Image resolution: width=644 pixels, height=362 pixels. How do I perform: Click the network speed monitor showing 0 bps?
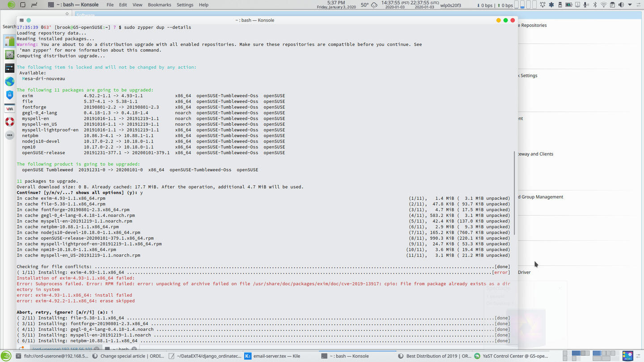pyautogui.click(x=494, y=5)
